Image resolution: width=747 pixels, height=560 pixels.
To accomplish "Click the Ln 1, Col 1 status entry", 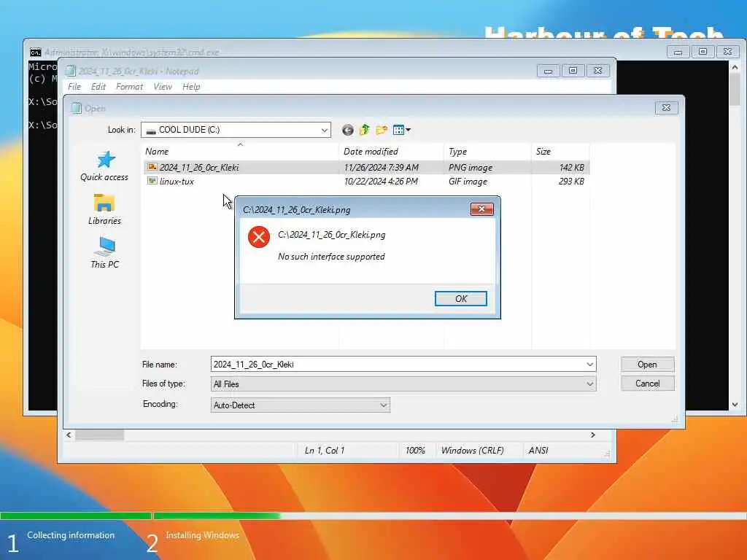I will 325,451.
